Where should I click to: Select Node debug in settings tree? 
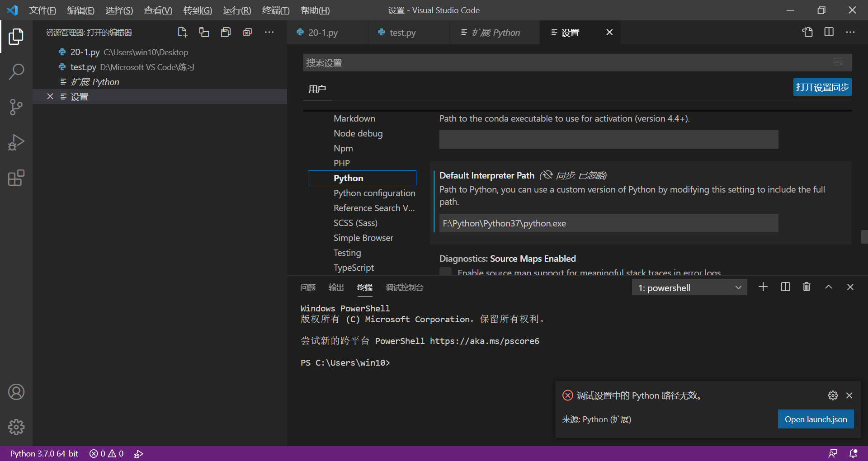click(358, 133)
